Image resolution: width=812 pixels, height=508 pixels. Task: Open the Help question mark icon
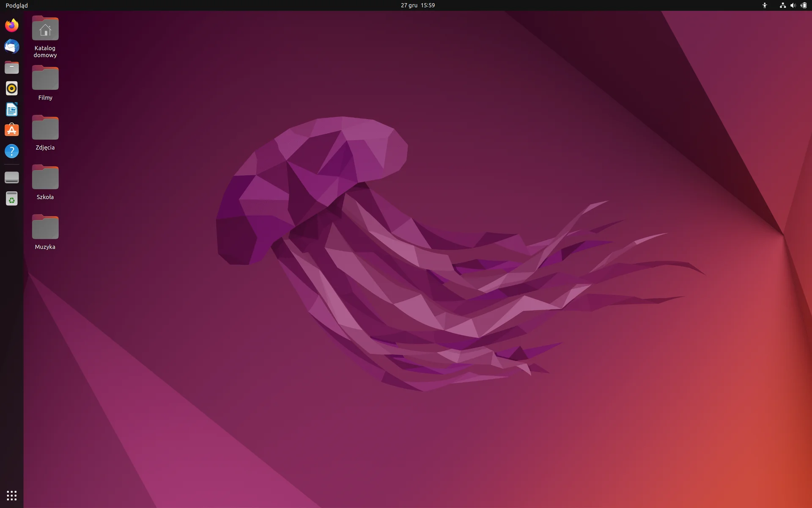(x=12, y=151)
